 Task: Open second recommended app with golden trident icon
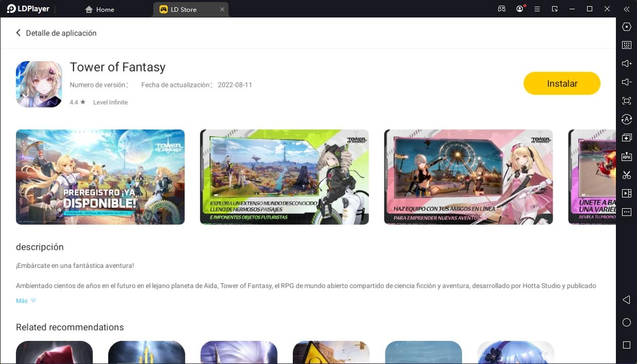(146, 353)
